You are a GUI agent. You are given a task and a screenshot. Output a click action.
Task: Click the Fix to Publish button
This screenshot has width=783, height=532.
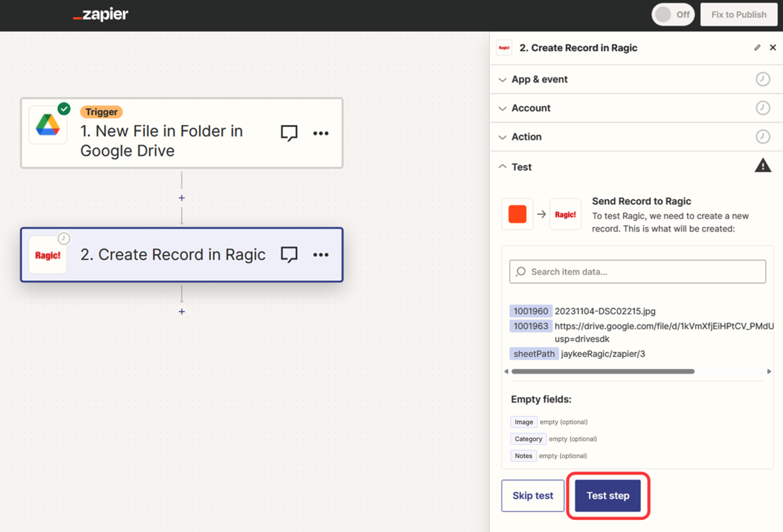(x=739, y=15)
